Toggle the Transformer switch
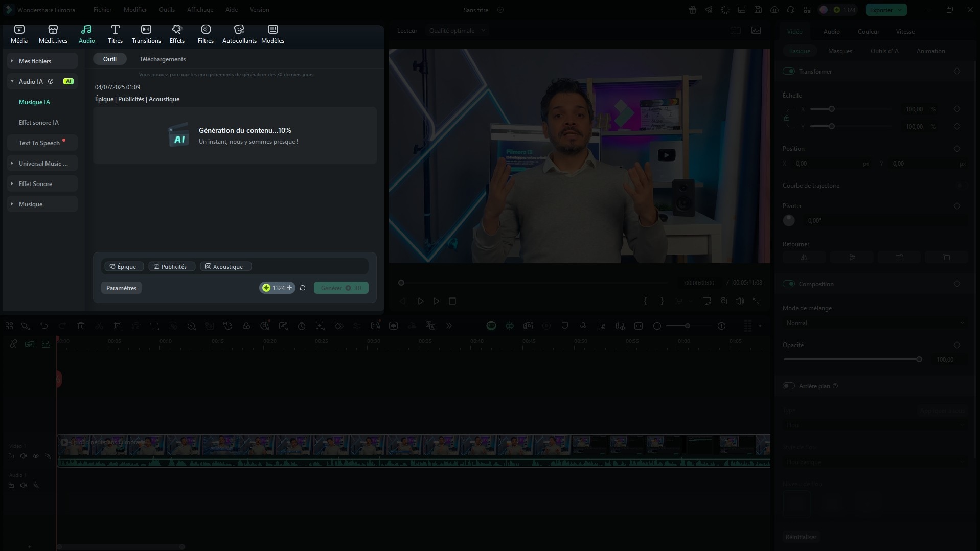 (x=789, y=71)
